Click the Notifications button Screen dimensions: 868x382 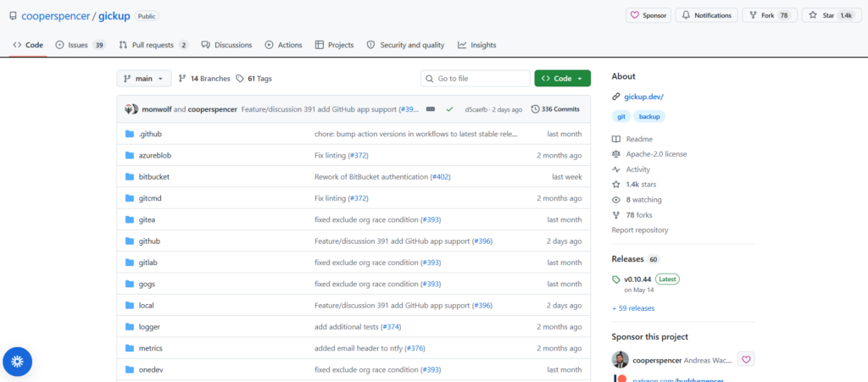[707, 15]
